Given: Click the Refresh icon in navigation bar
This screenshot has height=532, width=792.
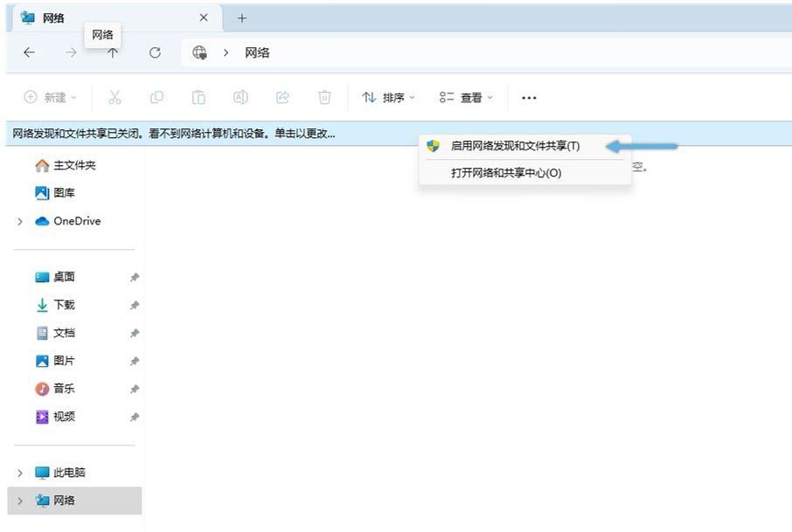Looking at the screenshot, I should tap(155, 52).
